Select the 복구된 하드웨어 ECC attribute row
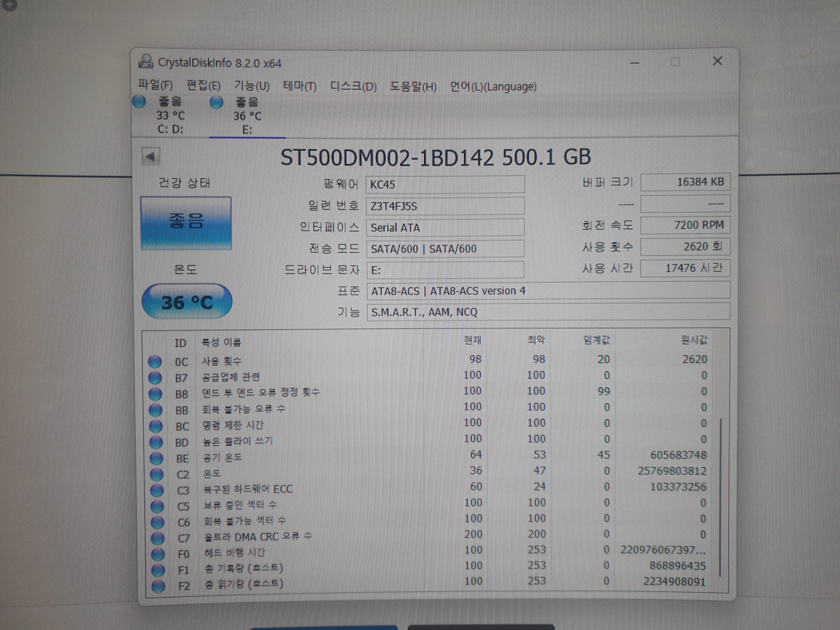The height and width of the screenshot is (630, 840). [429, 488]
